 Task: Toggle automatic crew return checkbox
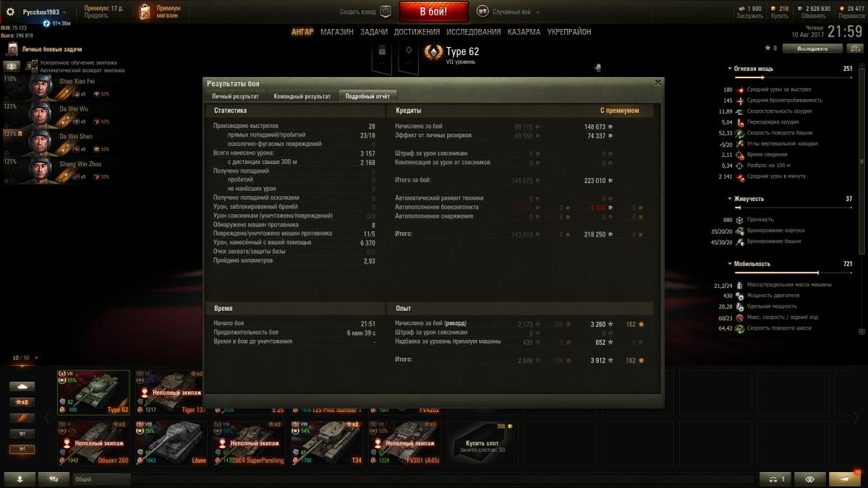tap(34, 70)
